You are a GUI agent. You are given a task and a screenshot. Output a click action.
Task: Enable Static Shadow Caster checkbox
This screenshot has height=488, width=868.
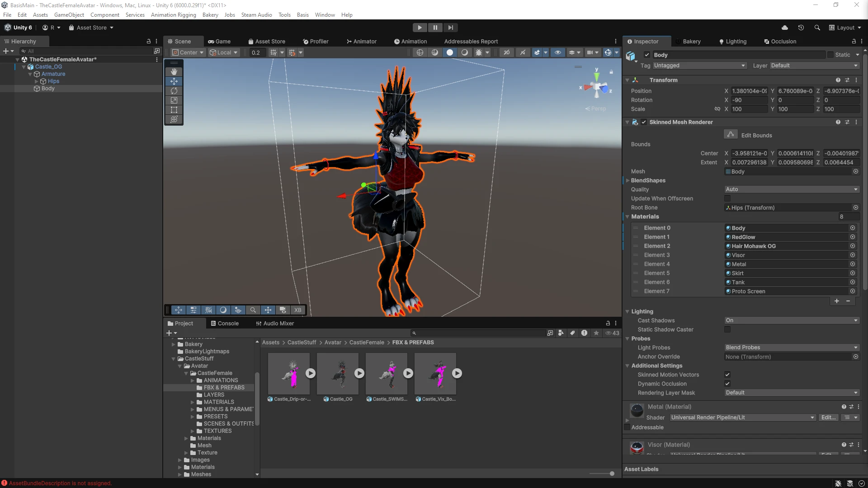727,329
